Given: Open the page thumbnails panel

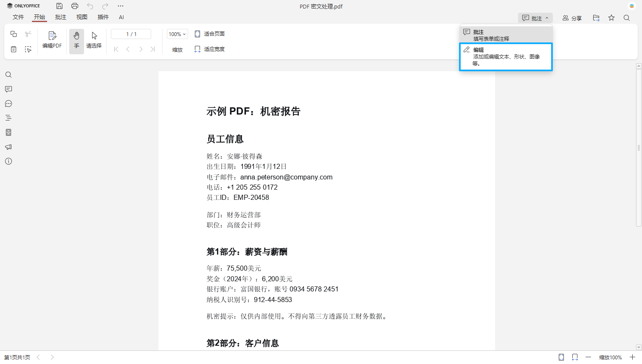Looking at the screenshot, I should tap(8, 132).
